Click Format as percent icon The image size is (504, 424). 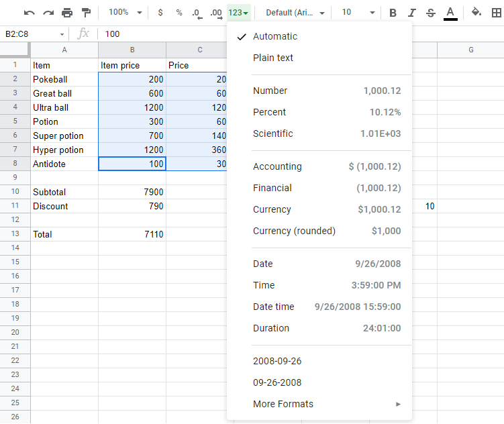179,13
